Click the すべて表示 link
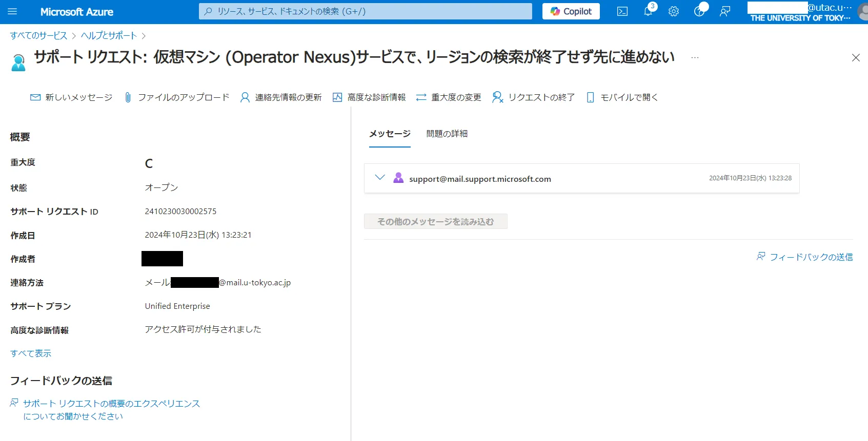Image resolution: width=868 pixels, height=441 pixels. click(31, 353)
